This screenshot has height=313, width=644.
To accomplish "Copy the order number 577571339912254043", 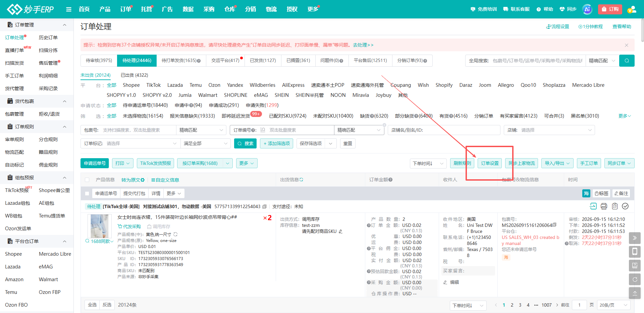I will (265, 206).
